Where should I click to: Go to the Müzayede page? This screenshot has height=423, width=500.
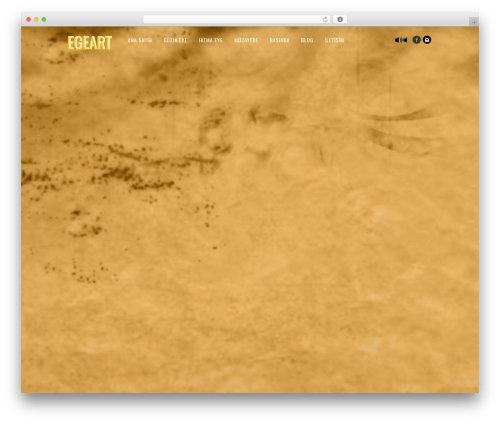tap(246, 40)
